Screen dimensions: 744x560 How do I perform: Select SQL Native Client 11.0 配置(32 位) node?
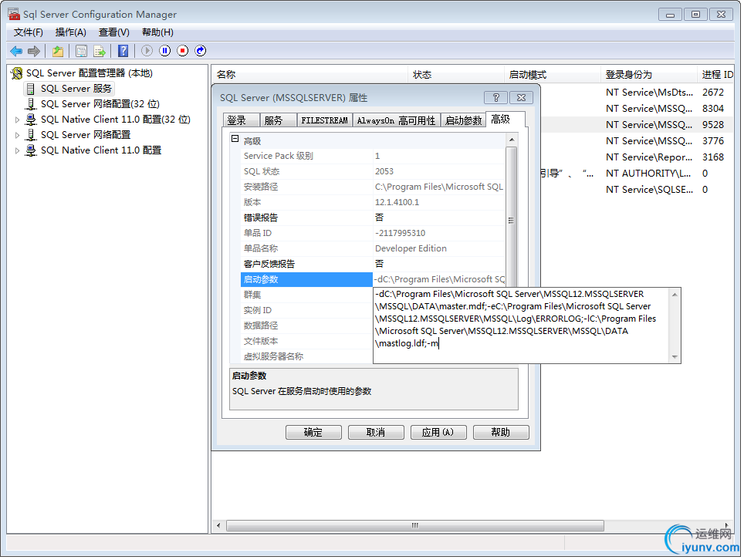click(115, 120)
